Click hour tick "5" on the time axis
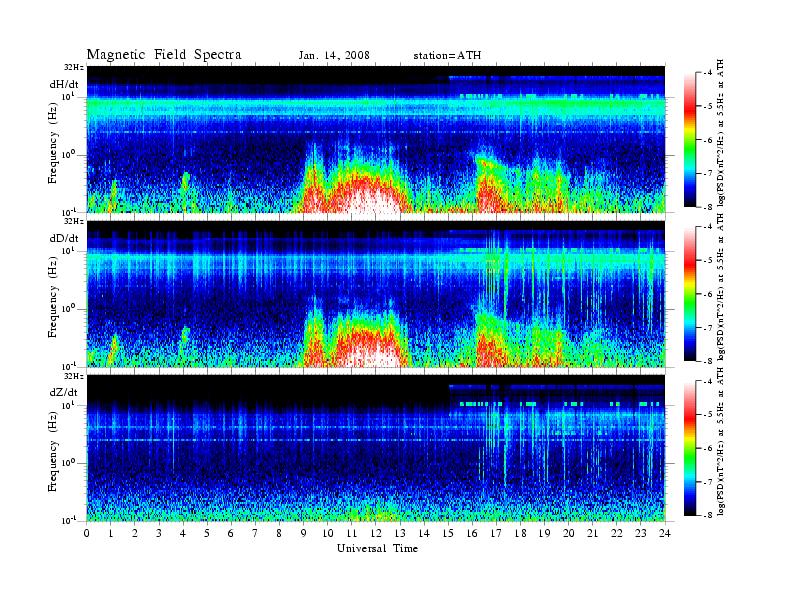This screenshot has height=612, width=792. (207, 533)
